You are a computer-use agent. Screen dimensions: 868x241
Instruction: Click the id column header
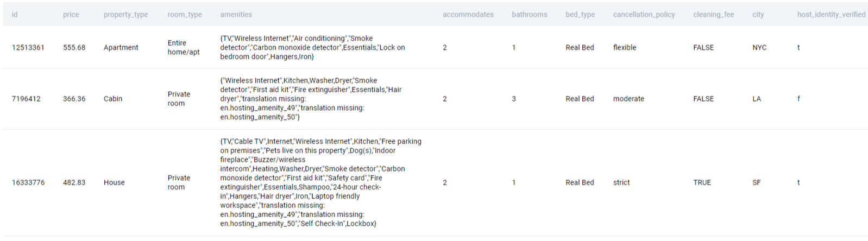click(x=15, y=15)
